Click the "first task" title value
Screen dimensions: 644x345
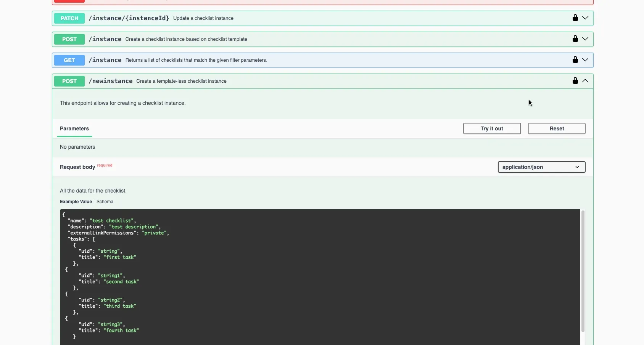pyautogui.click(x=120, y=257)
